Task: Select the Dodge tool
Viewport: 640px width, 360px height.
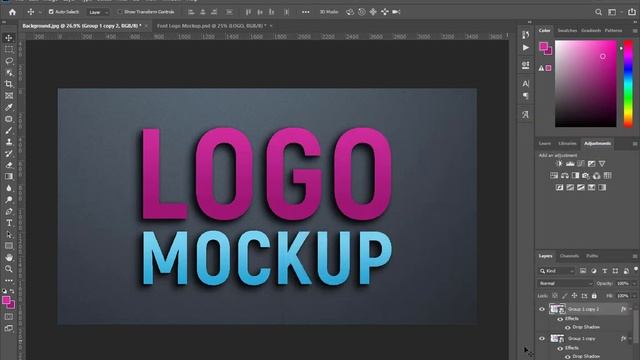Action: coord(9,200)
